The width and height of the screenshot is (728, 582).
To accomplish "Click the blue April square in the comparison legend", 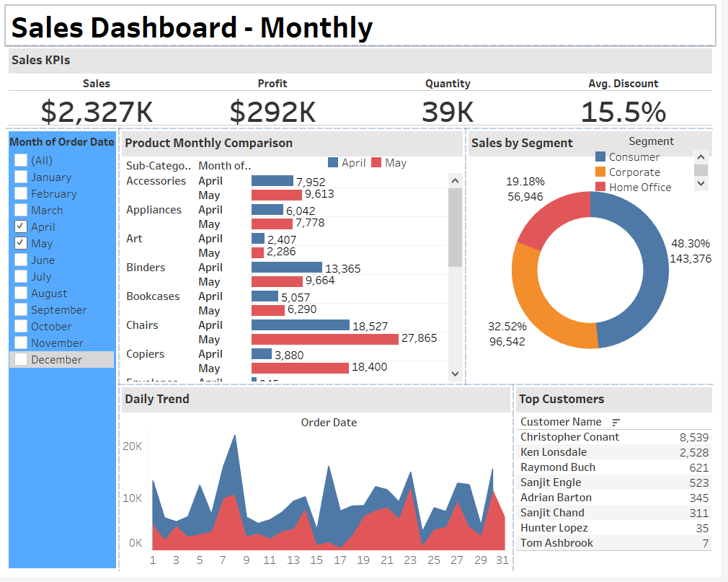I will click(332, 162).
